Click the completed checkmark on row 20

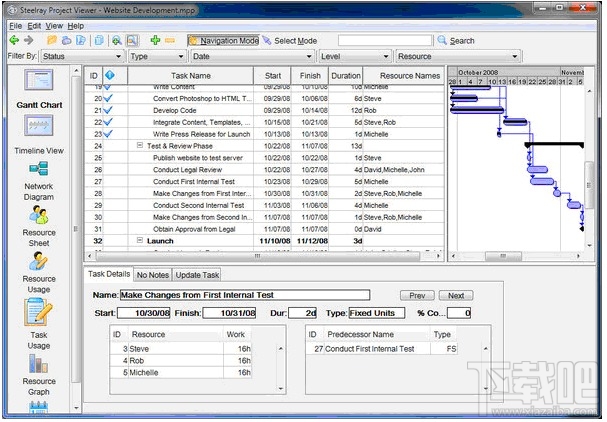(x=108, y=98)
